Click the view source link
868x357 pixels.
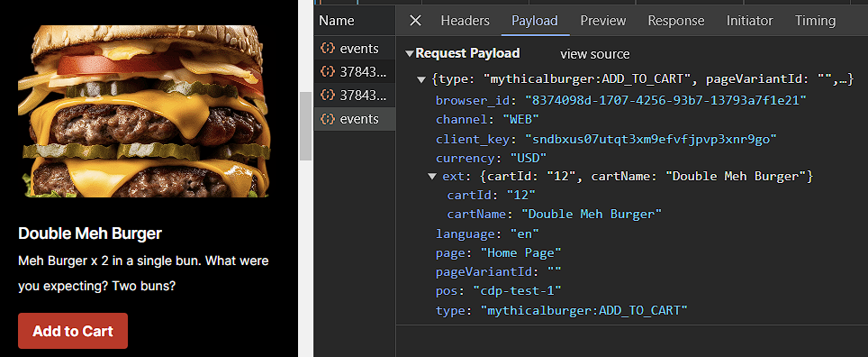click(x=594, y=54)
